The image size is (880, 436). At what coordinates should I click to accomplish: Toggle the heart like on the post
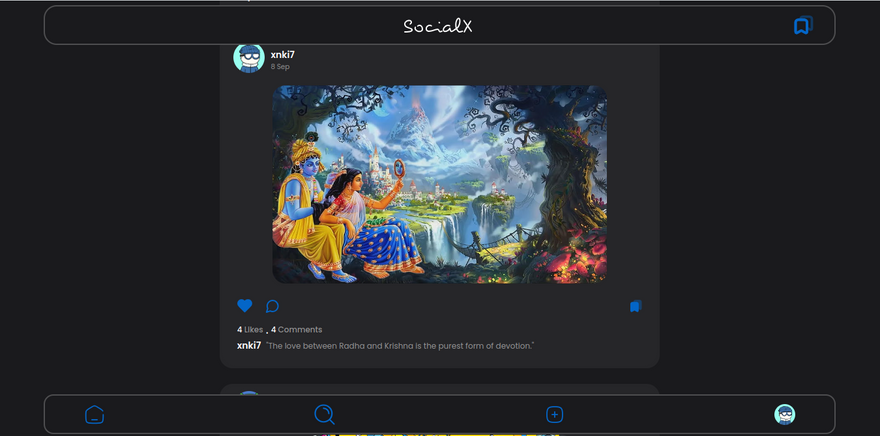(245, 306)
